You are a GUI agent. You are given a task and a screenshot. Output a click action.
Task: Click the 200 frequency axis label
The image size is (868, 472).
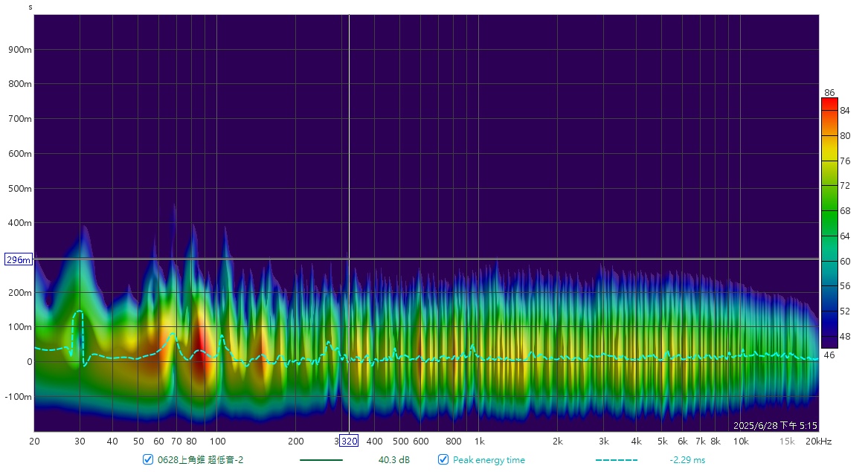[295, 441]
